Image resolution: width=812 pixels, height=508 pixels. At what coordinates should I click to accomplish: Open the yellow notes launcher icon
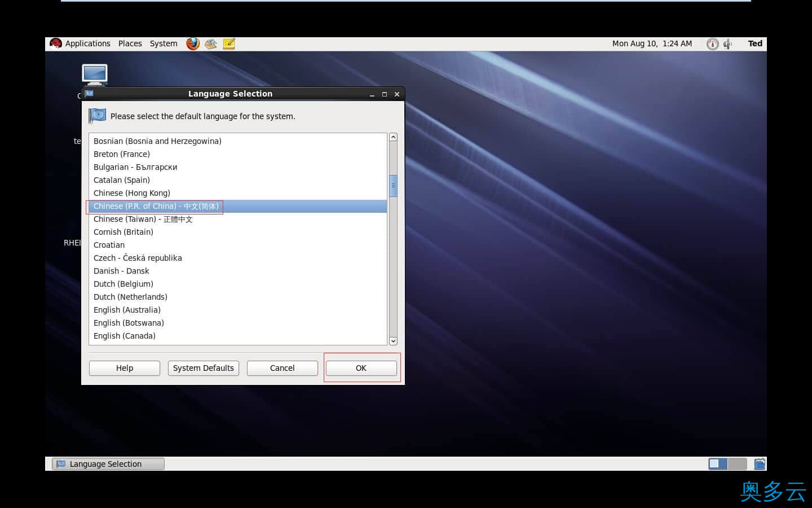coord(229,43)
